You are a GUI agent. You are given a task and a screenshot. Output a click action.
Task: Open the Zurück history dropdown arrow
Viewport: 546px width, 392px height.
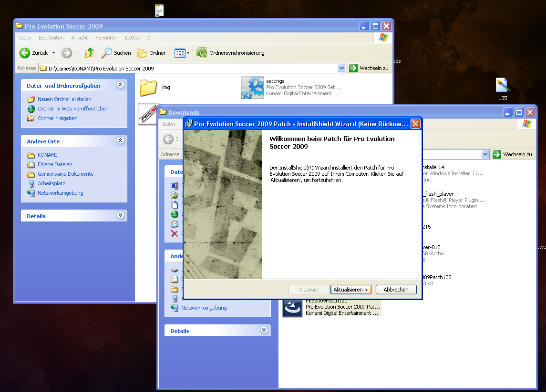coord(53,53)
